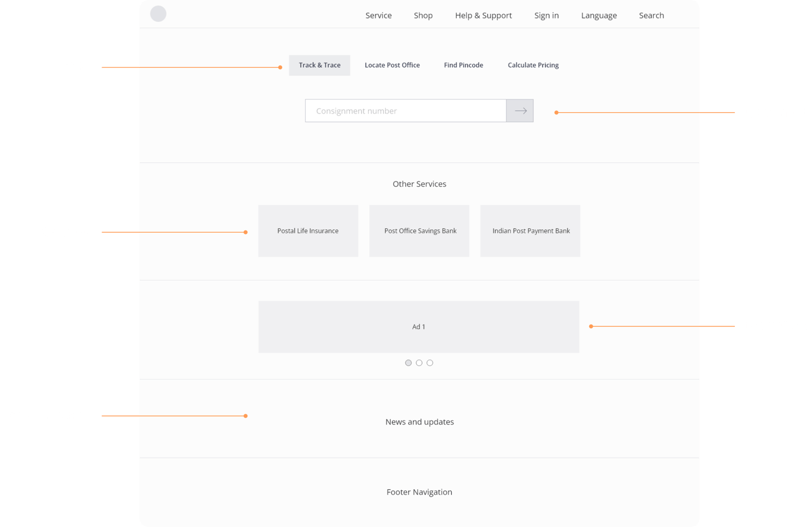This screenshot has width=812, height=527.
Task: Click the Footer Navigation text
Action: tap(420, 492)
